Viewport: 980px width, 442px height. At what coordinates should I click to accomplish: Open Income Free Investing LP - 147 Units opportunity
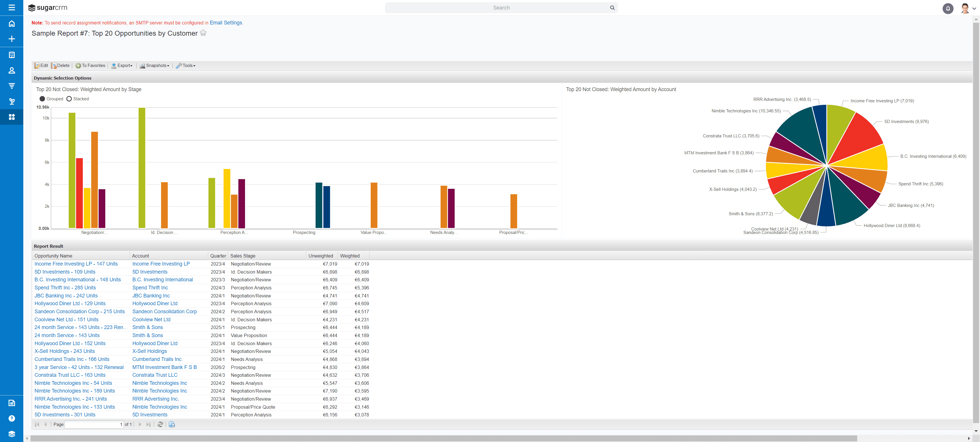tap(76, 264)
